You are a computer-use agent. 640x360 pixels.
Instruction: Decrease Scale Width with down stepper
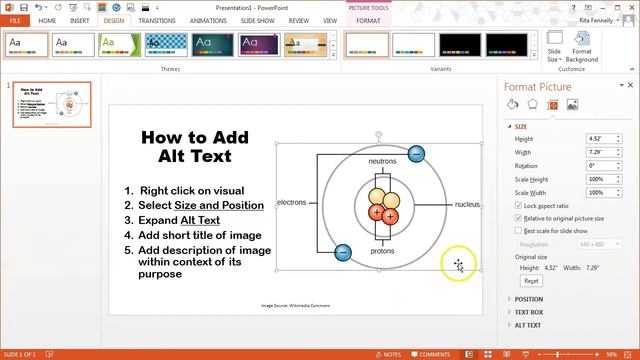[x=618, y=195]
